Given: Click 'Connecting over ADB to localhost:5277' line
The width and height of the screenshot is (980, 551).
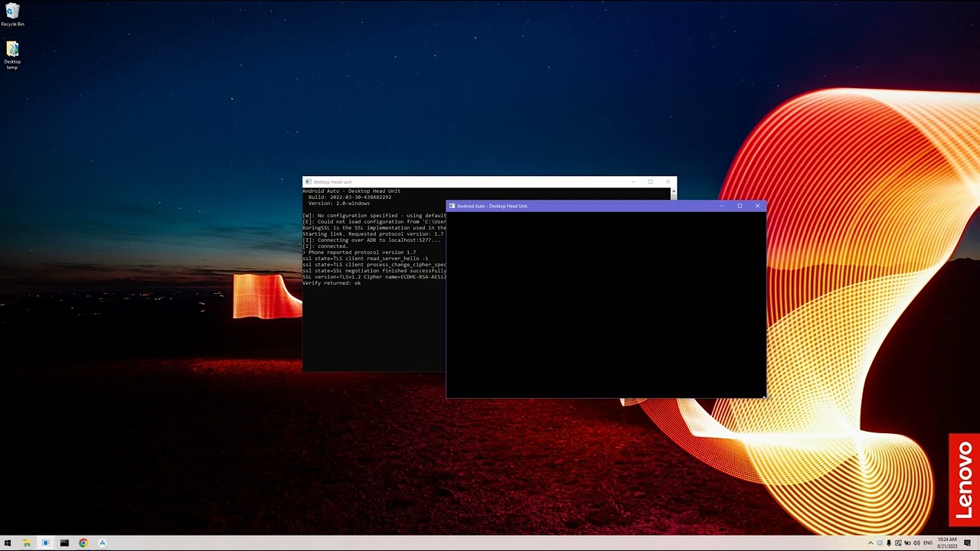Looking at the screenshot, I should (371, 240).
